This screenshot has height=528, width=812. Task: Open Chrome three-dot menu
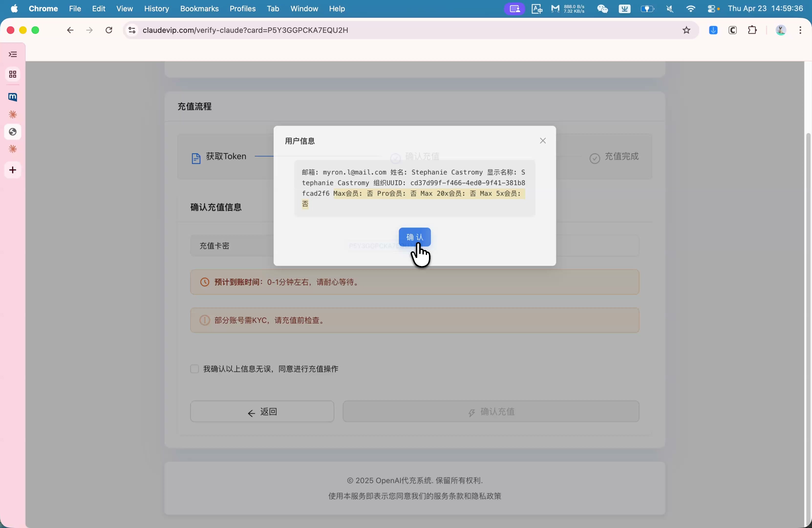click(x=800, y=30)
